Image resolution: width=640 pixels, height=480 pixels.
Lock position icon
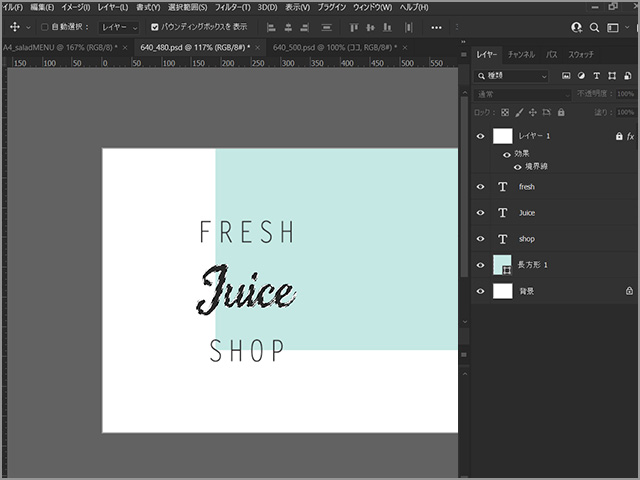(x=533, y=112)
